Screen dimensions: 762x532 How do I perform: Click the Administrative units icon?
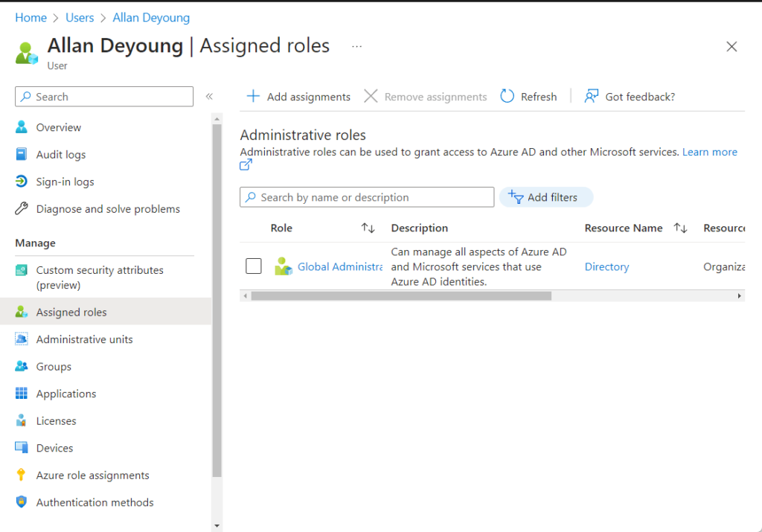(22, 339)
